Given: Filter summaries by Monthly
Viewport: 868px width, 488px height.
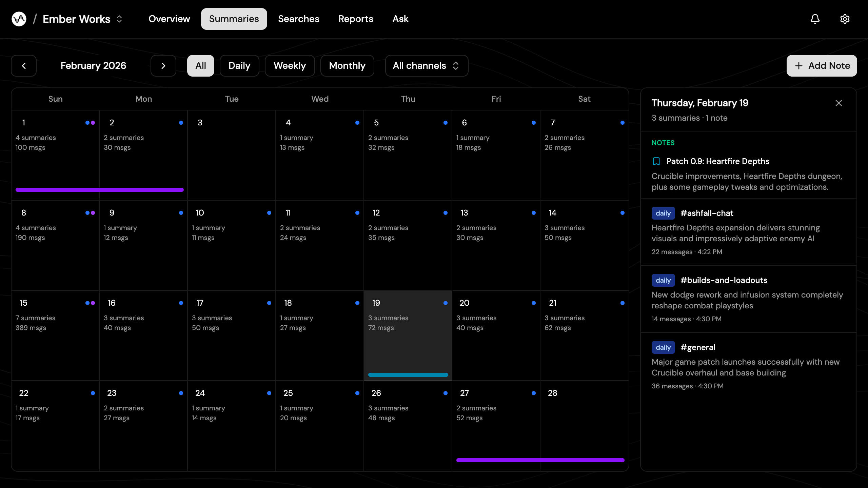Looking at the screenshot, I should (347, 66).
